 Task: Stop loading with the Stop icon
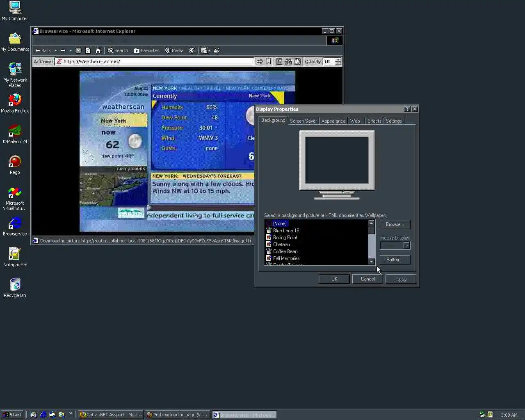pyautogui.click(x=78, y=50)
